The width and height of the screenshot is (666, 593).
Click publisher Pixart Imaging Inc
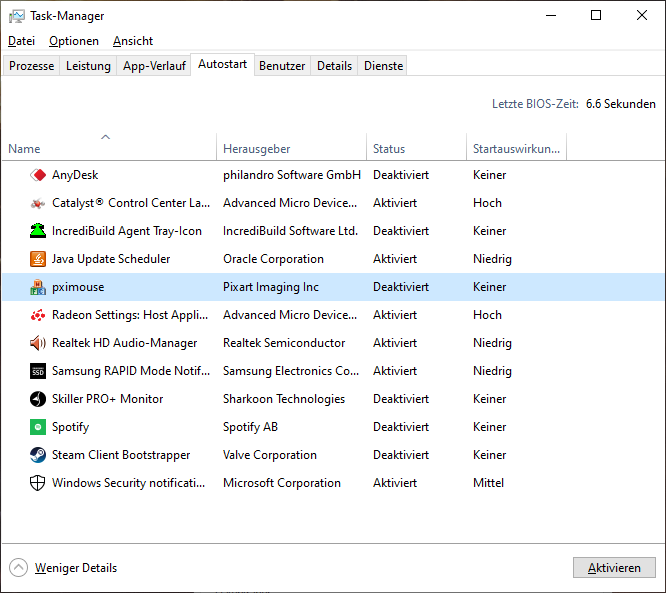pos(271,287)
